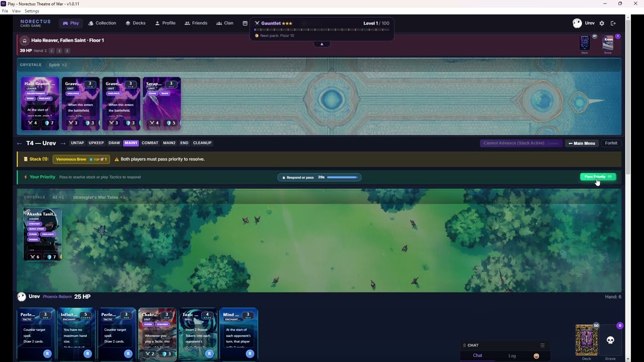Viewport: 644px width, 362px height.
Task: Open the Clan tab
Action: (x=225, y=23)
